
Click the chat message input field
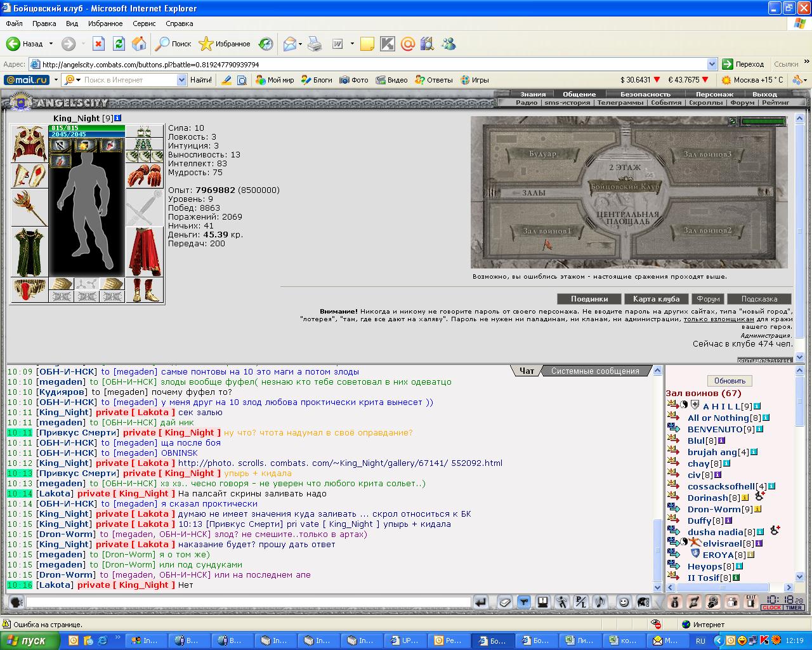249,602
